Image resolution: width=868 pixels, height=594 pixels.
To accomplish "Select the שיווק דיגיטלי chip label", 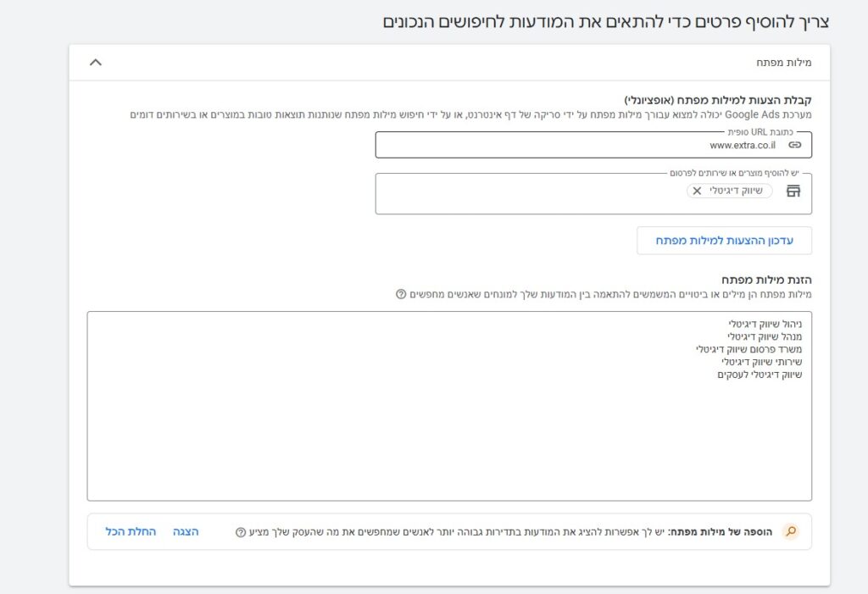I will pyautogui.click(x=736, y=191).
